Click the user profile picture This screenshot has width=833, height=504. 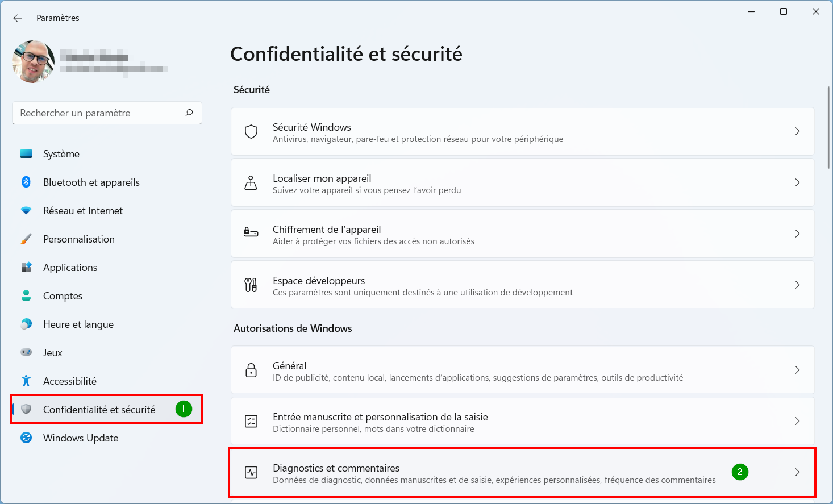tap(34, 61)
